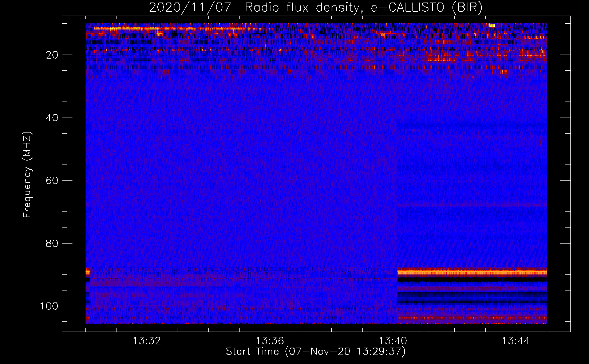Click the 100 MHz frequency tick label
The height and width of the screenshot is (364, 589).
pos(49,306)
